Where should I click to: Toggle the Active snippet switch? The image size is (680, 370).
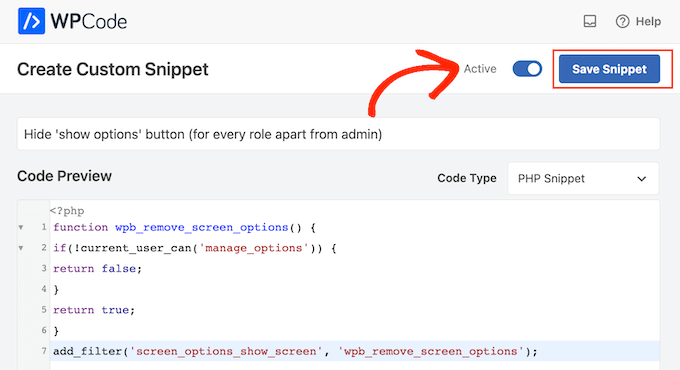pos(527,69)
